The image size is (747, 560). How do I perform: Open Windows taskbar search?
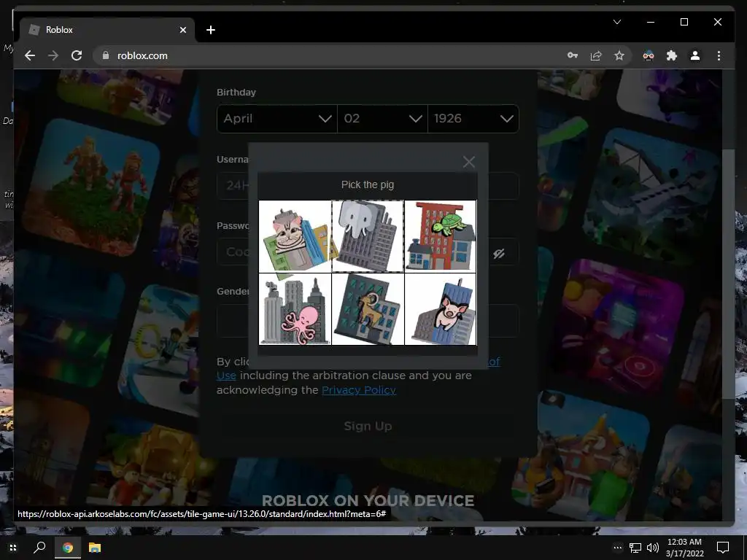pos(39,548)
